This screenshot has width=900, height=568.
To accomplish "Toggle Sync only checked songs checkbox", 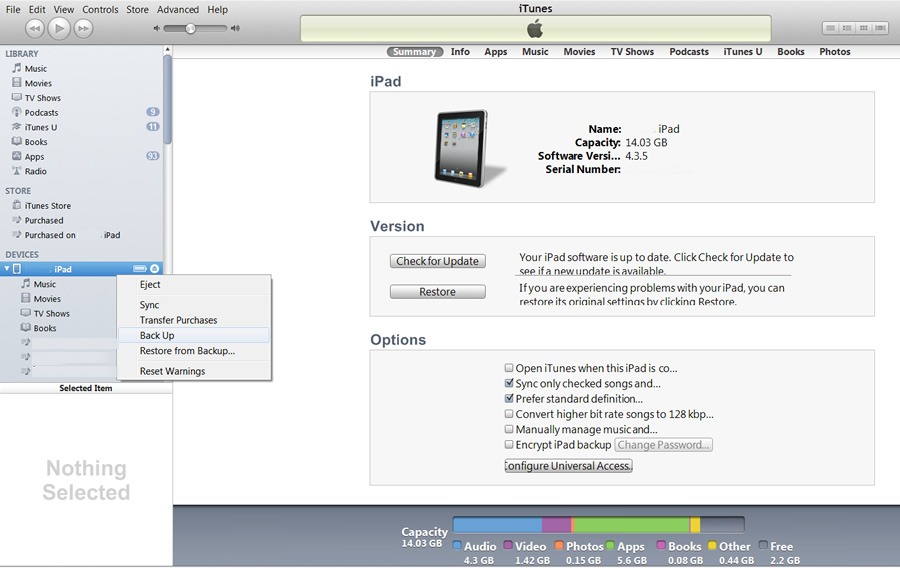I will point(509,383).
